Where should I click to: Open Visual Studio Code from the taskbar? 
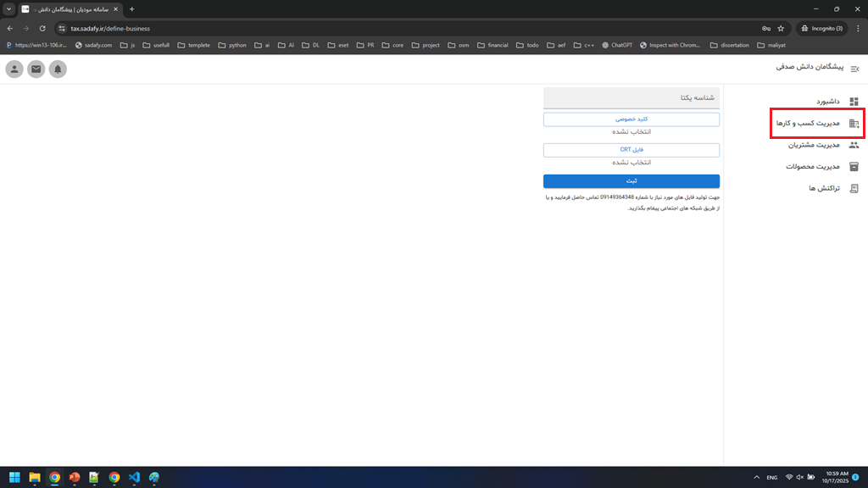click(x=134, y=478)
